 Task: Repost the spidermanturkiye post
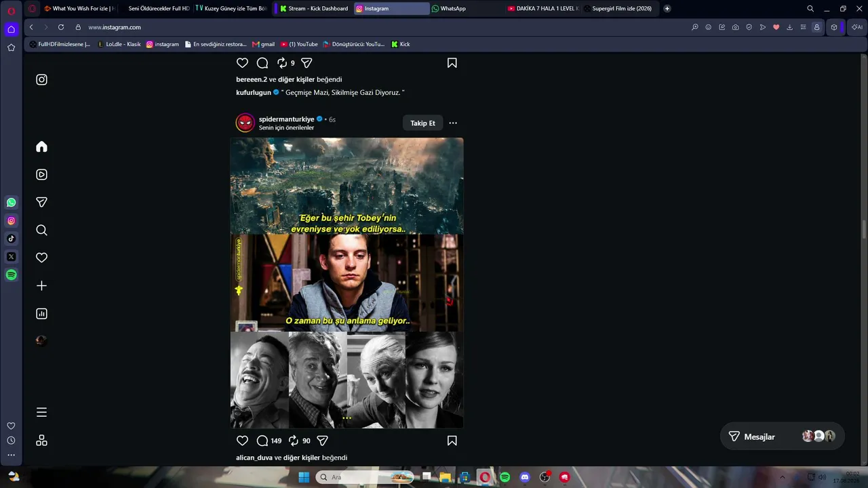(x=294, y=441)
